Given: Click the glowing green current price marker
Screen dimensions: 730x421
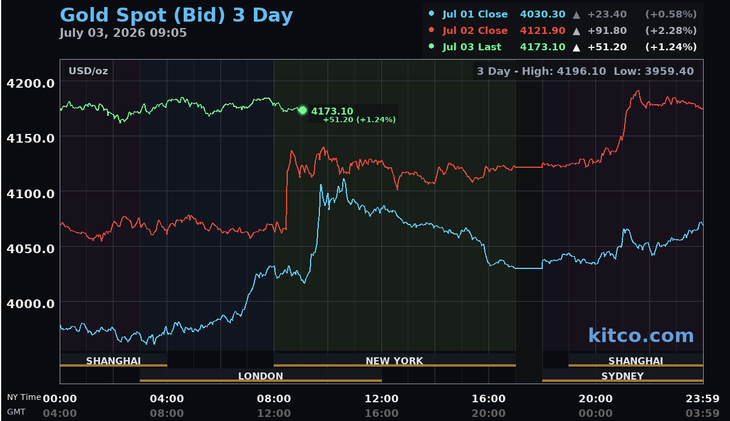Looking at the screenshot, I should [x=303, y=110].
